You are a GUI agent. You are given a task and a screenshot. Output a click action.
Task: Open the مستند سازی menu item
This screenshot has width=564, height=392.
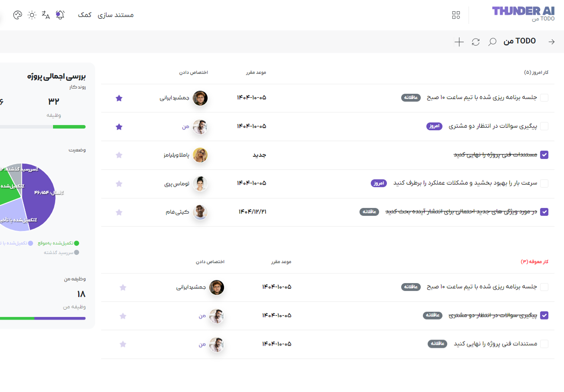(116, 15)
